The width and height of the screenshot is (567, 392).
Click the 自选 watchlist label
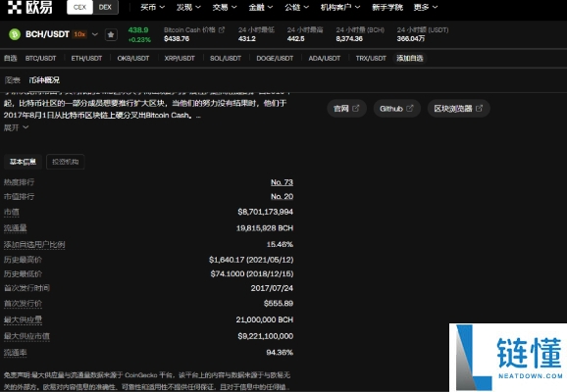click(x=10, y=58)
